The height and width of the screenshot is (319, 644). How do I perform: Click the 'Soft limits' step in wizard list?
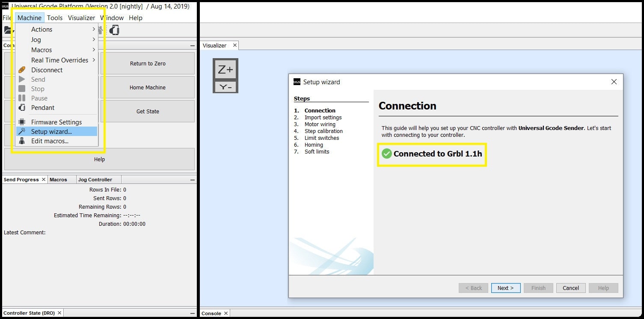point(317,152)
